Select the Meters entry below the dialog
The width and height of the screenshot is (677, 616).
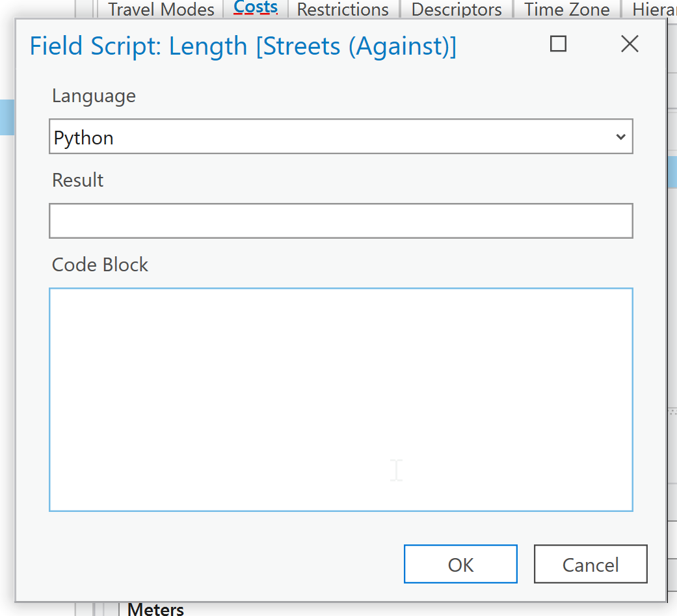(155, 609)
